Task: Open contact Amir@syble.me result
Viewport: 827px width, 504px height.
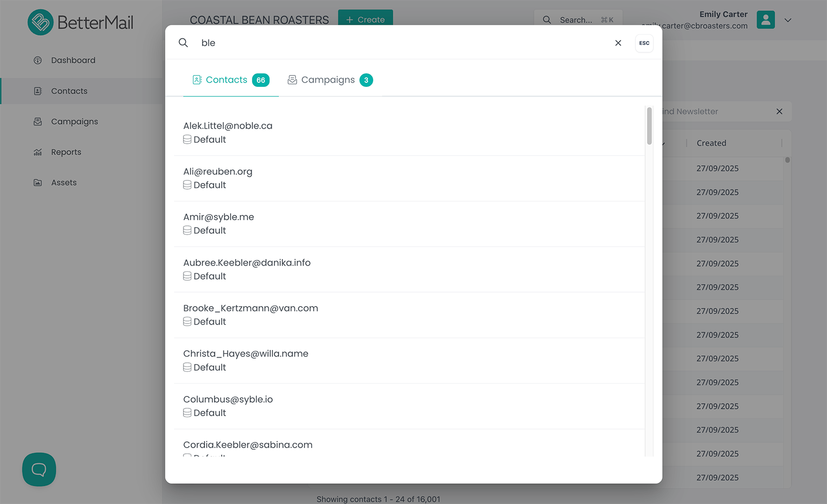Action: pyautogui.click(x=218, y=217)
